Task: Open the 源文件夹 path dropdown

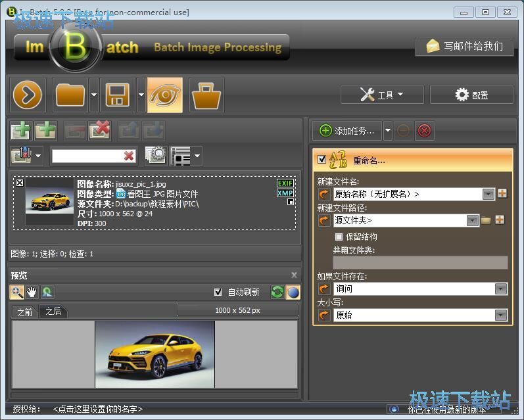Action: (x=472, y=221)
